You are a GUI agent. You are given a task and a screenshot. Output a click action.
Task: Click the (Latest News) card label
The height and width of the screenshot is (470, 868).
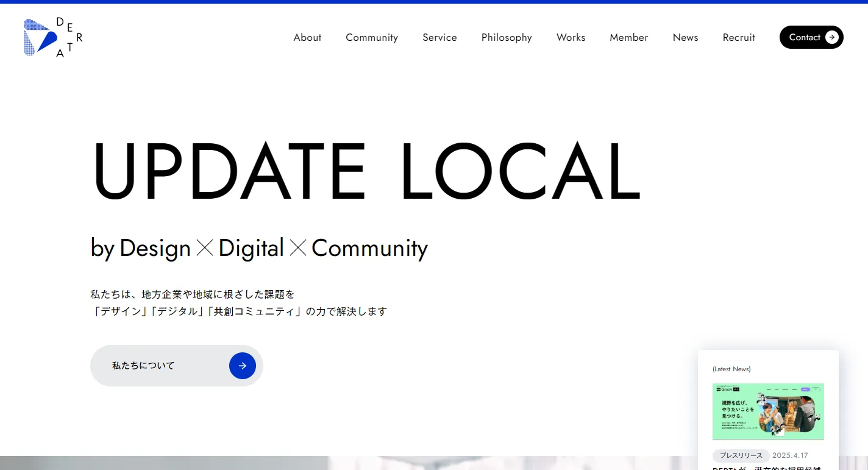731,369
